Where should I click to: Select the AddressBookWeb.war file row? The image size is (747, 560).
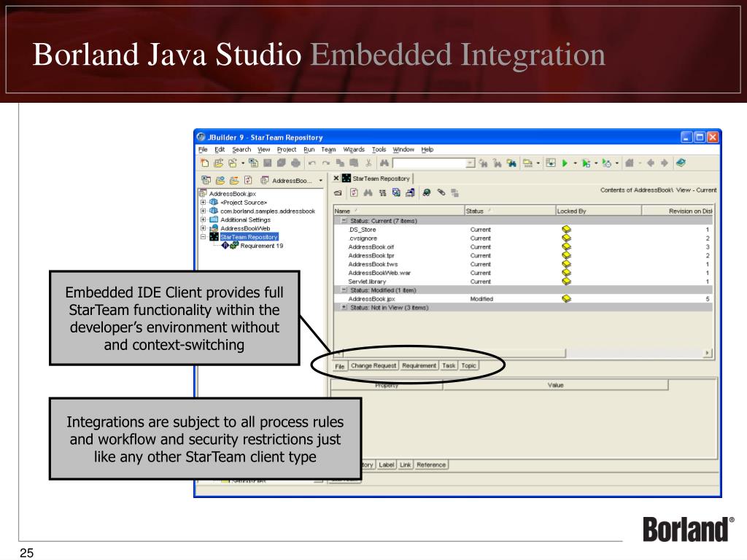point(523,273)
